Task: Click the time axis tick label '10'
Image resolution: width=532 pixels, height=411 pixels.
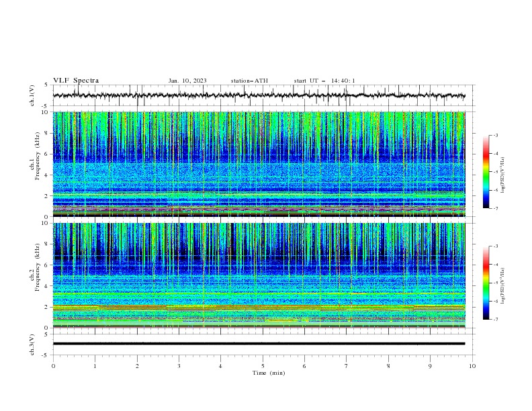Action: (472, 366)
